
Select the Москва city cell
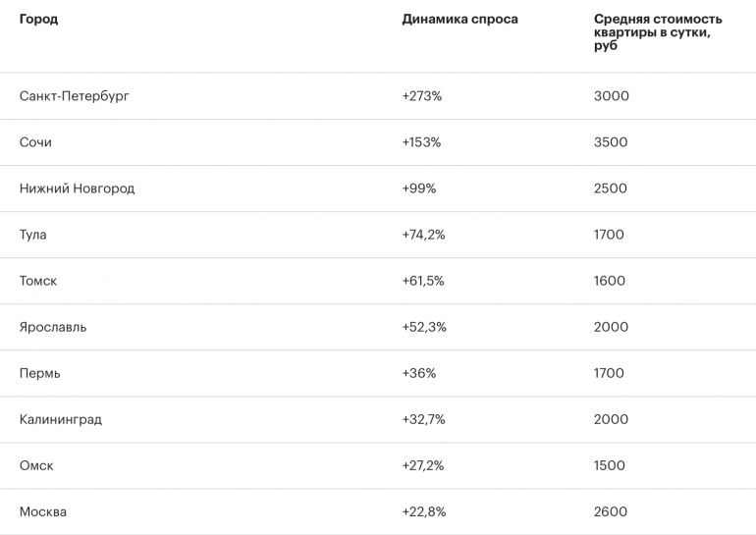(43, 511)
